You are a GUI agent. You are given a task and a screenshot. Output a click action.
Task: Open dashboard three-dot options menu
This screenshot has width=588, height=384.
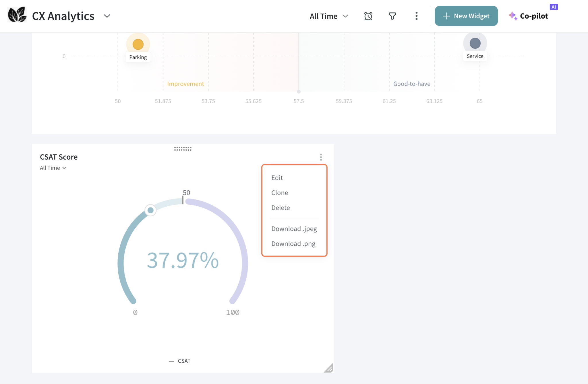[416, 16]
